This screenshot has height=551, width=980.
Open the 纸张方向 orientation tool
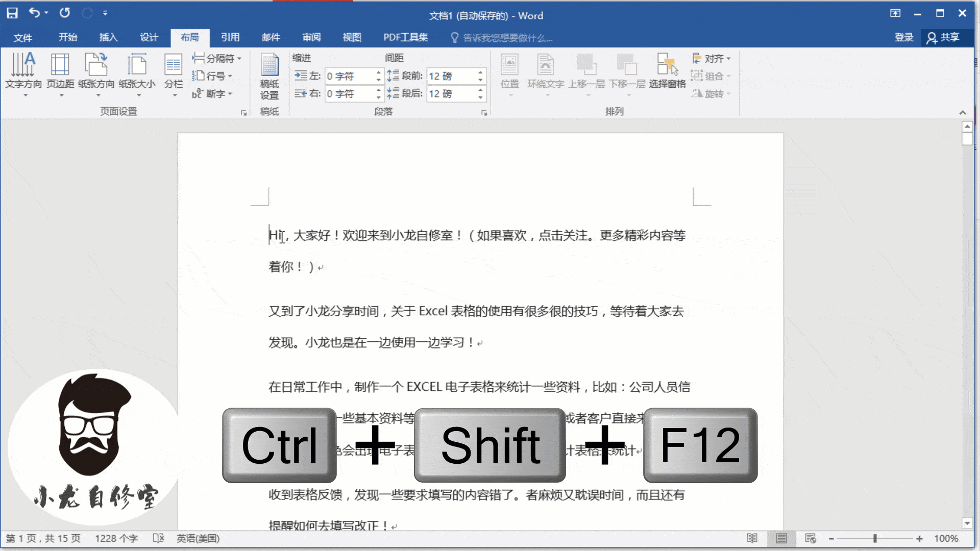pos(96,75)
